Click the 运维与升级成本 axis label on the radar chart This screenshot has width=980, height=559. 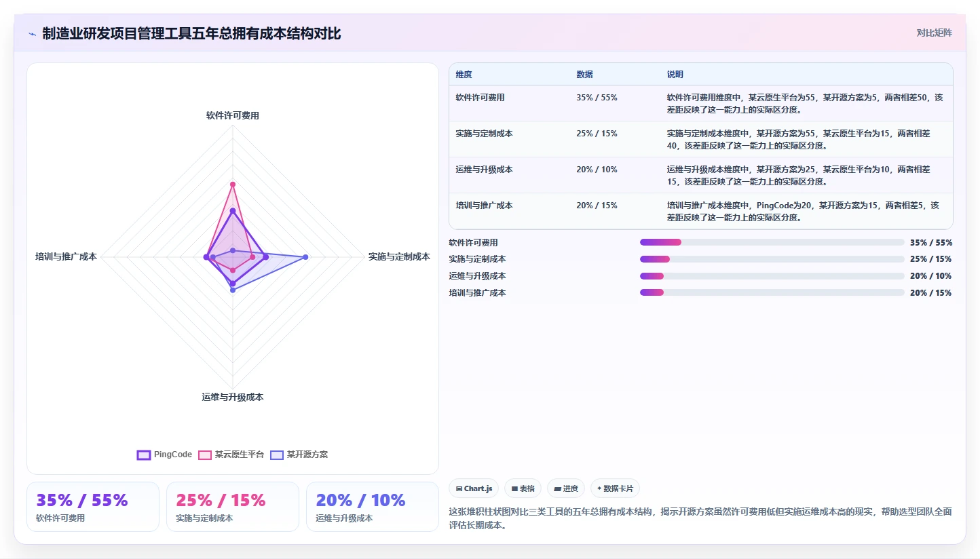233,398
